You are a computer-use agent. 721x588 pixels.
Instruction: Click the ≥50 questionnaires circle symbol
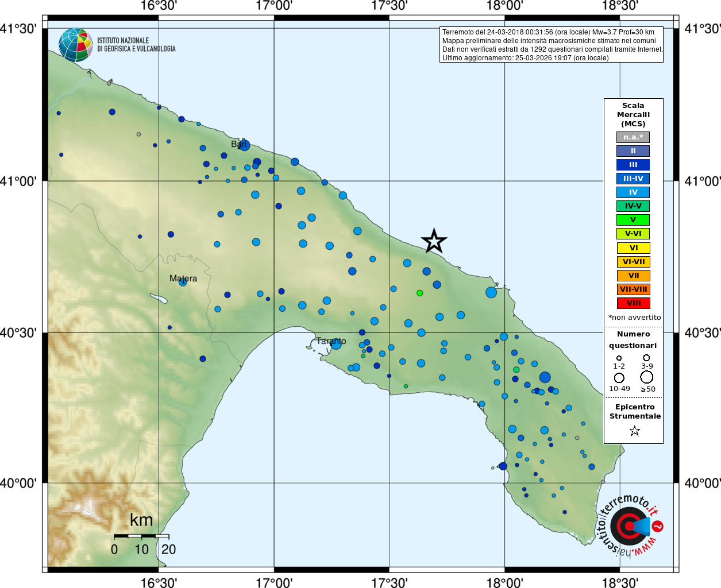click(646, 377)
